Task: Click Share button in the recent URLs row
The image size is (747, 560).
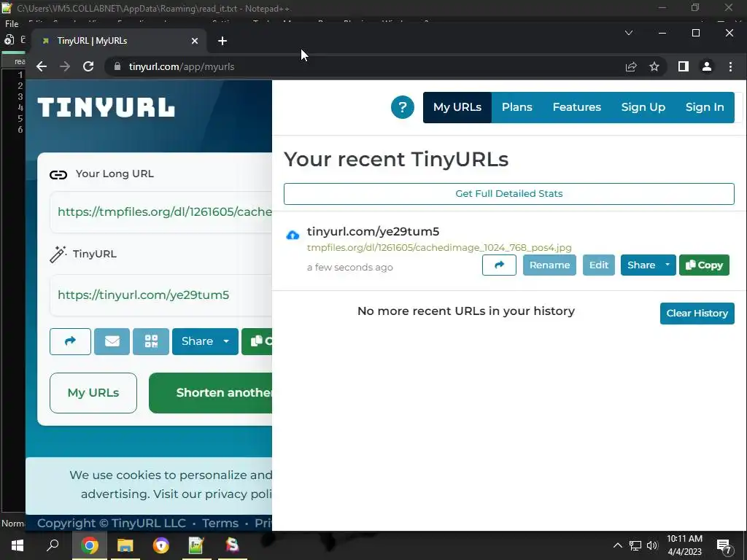Action: pos(640,265)
